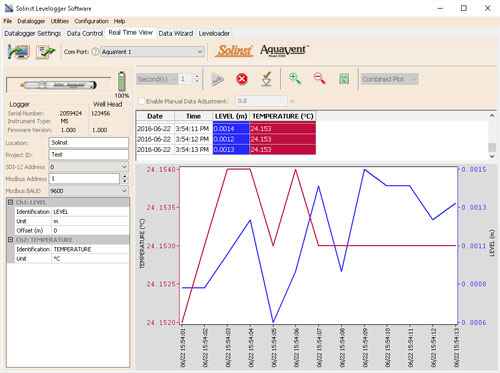Click the Location input field
Image resolution: width=500 pixels, height=373 pixels.
coord(89,143)
